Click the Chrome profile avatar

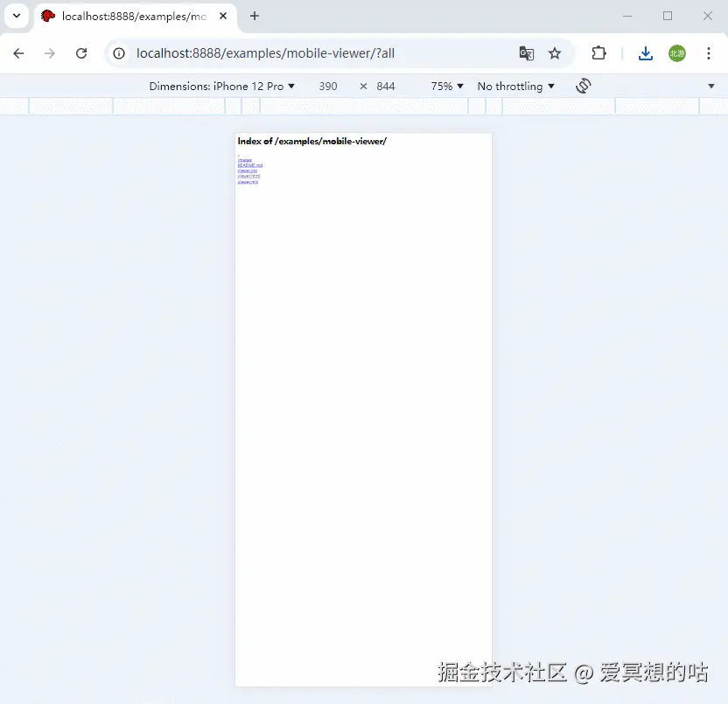pos(677,53)
